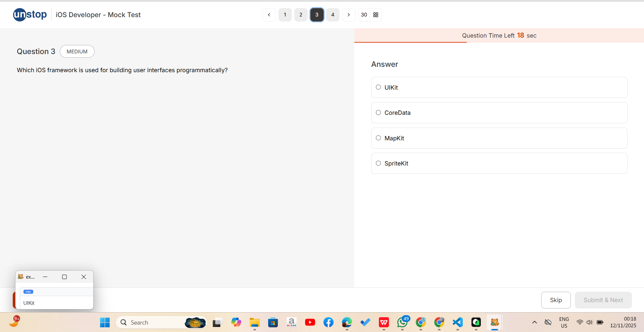Advance to next questions with right chevron
This screenshot has height=332, width=644.
click(x=349, y=15)
